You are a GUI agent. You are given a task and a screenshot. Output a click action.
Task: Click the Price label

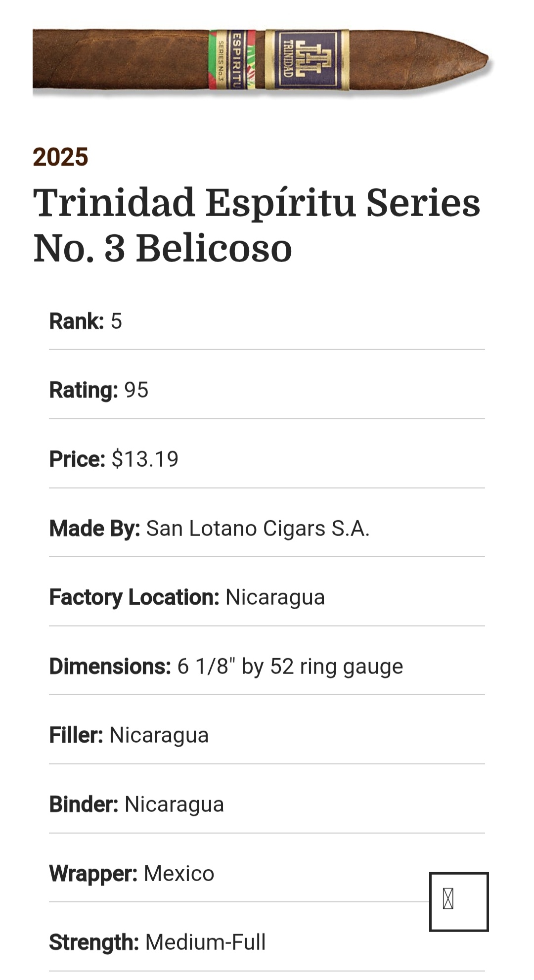click(x=77, y=459)
